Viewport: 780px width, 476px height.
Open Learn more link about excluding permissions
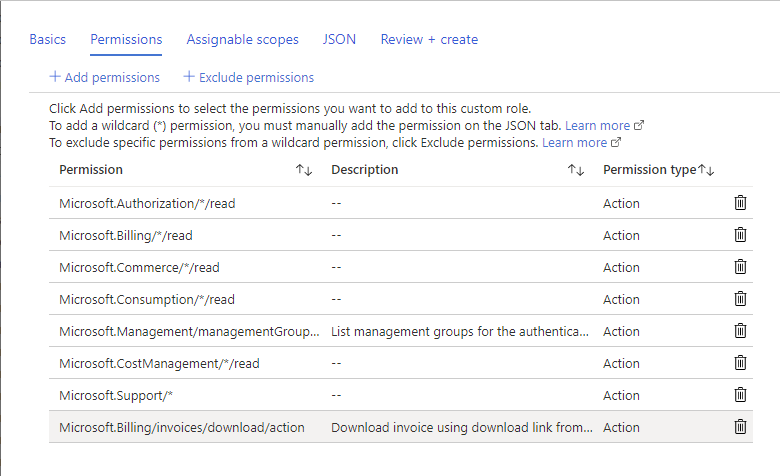[574, 143]
